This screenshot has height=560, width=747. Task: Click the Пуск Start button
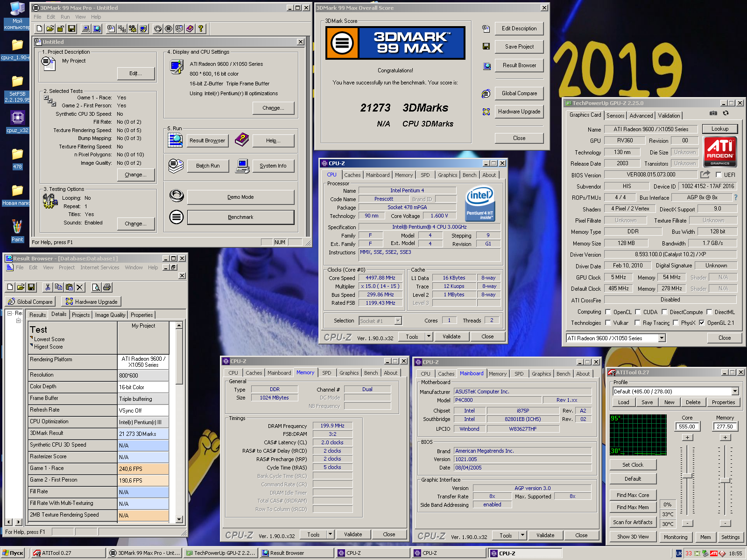click(x=13, y=553)
